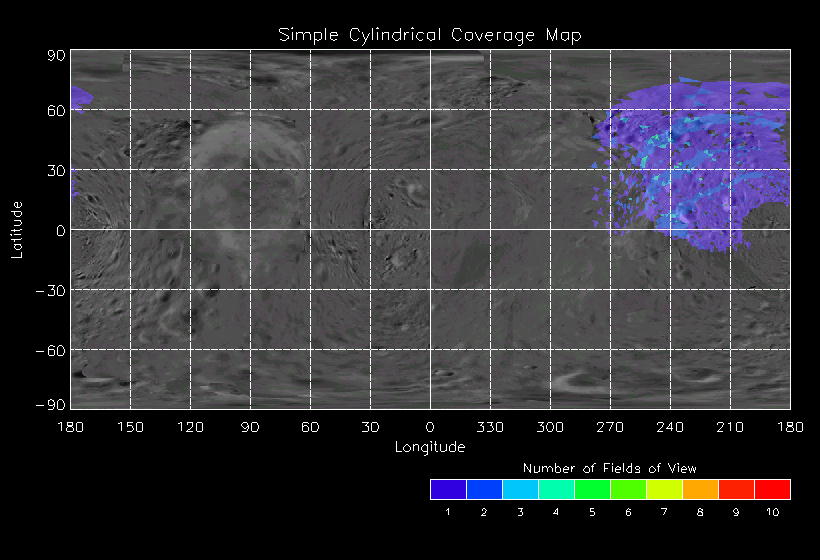Click latitude tick label -30
Screen dimensions: 820x560
tap(51, 291)
